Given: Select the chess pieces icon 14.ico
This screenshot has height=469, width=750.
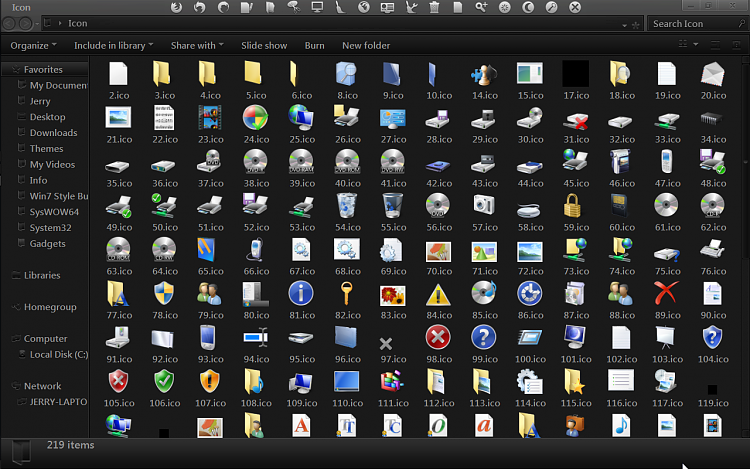Looking at the screenshot, I should (x=484, y=74).
